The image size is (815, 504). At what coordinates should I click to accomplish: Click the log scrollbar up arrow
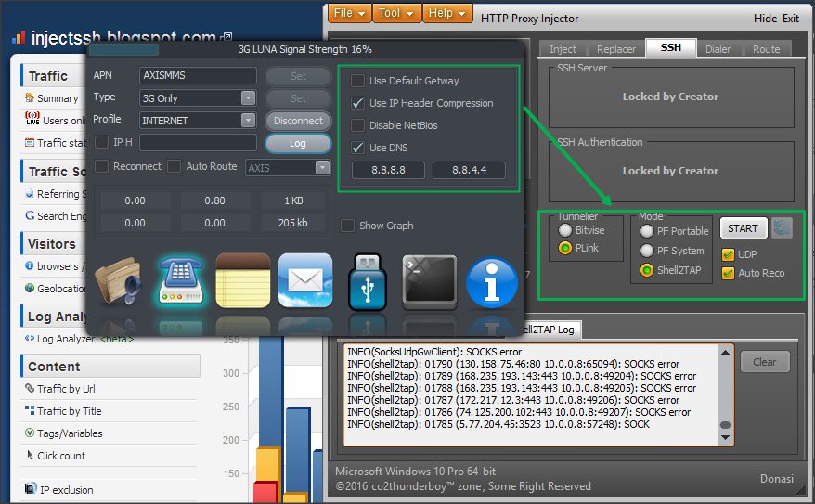tap(725, 353)
